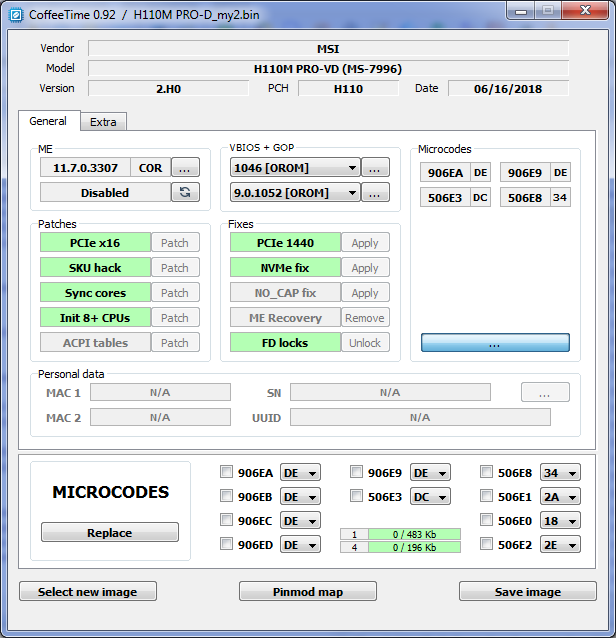616x638 pixels.
Task: Click the Date 06/16/2018 field
Action: [508, 88]
